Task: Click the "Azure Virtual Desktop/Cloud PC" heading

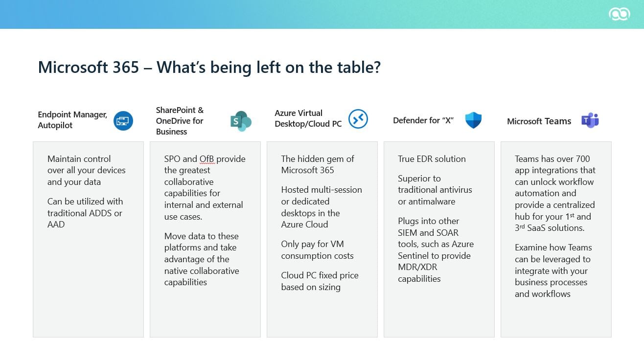Action: [x=308, y=118]
